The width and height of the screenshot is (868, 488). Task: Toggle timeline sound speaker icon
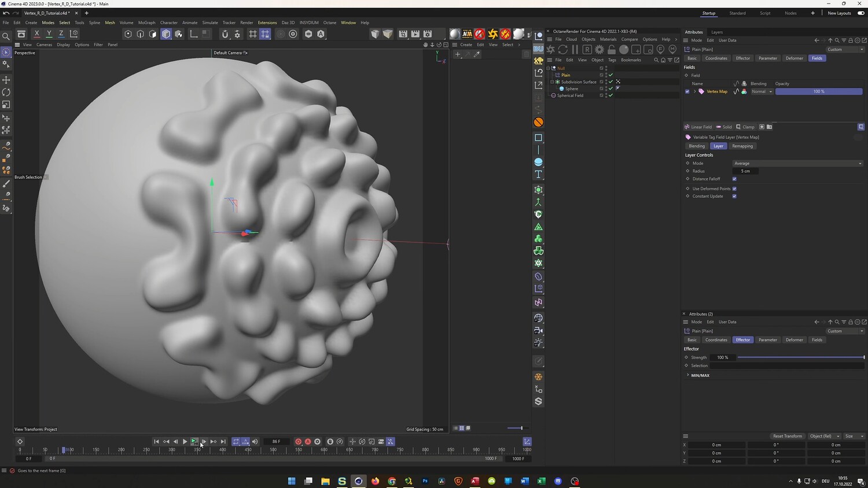(255, 442)
